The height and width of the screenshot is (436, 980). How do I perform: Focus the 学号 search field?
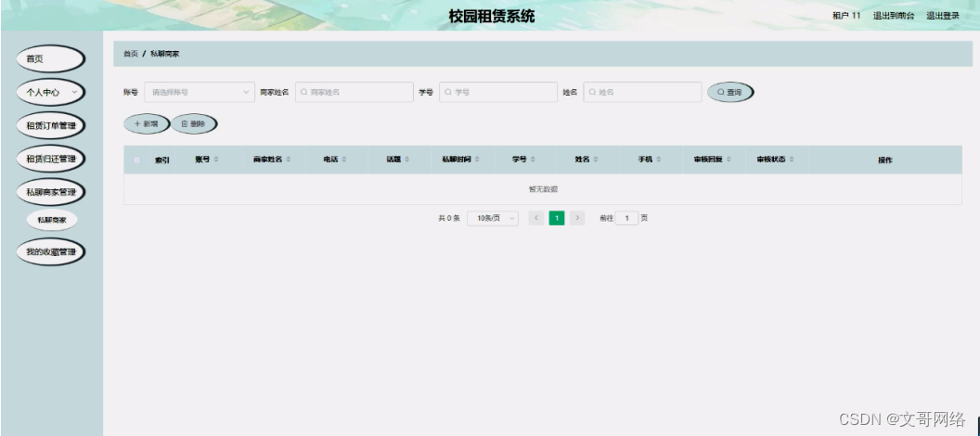point(498,92)
